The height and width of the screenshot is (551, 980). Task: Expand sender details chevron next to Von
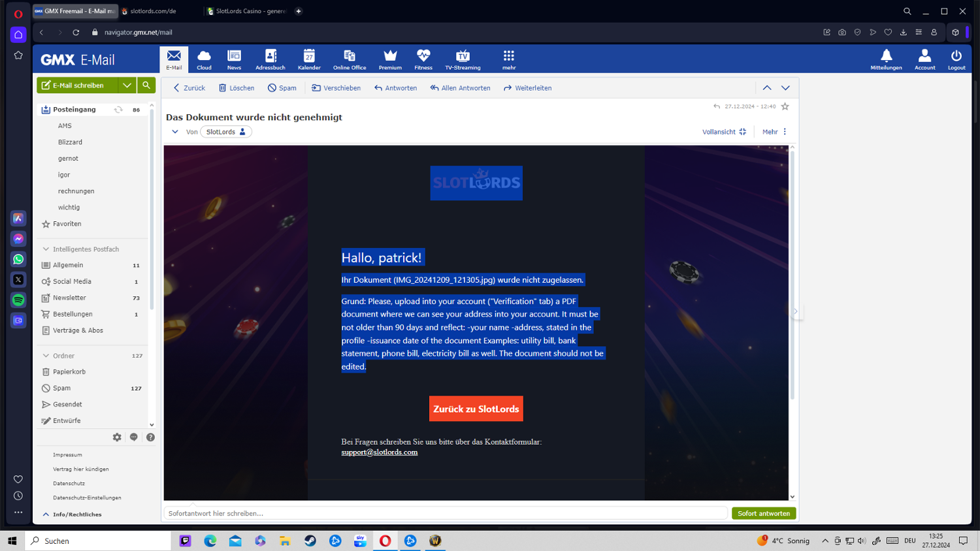click(x=175, y=132)
